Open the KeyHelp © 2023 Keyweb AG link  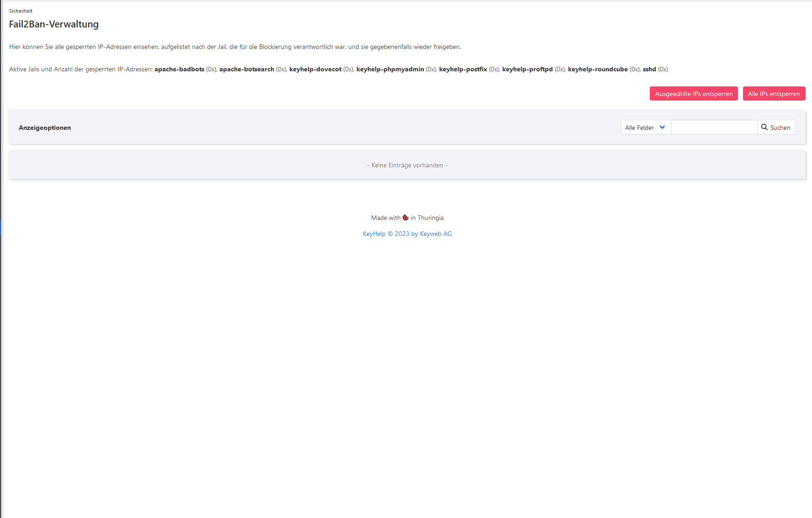407,234
